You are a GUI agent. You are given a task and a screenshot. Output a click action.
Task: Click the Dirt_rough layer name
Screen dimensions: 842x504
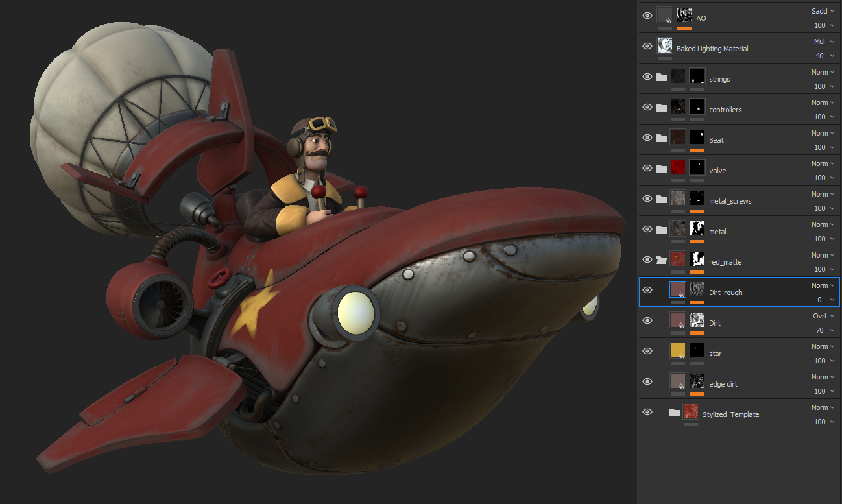tap(725, 293)
